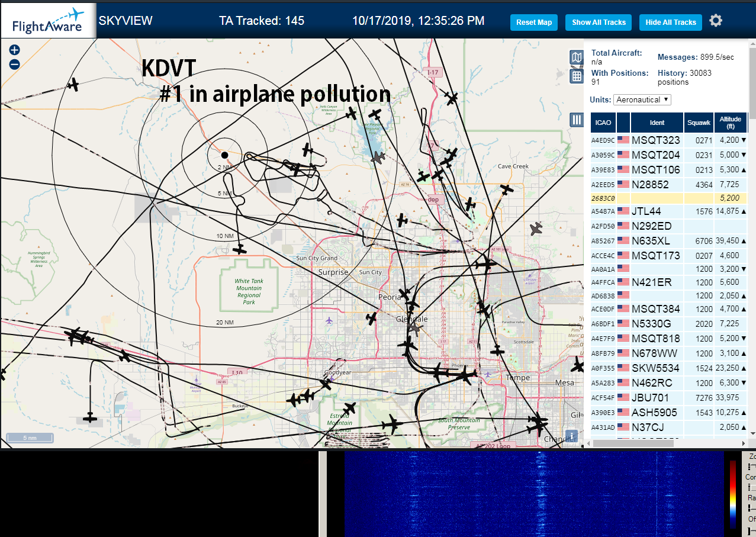
Task: Select the ASH5905 aircraft row
Action: [668, 413]
